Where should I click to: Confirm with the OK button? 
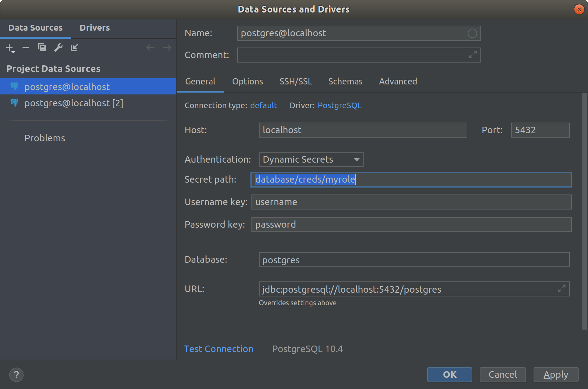(449, 374)
